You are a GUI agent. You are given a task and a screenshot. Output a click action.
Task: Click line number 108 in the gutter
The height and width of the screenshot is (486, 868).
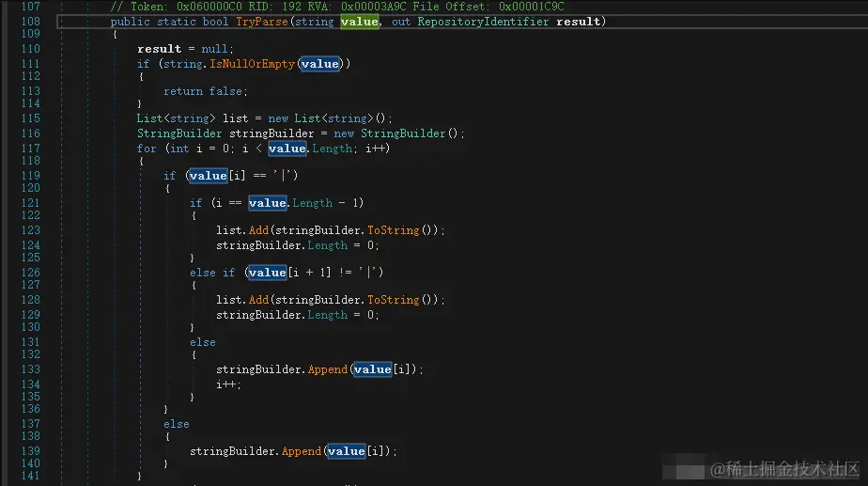30,21
